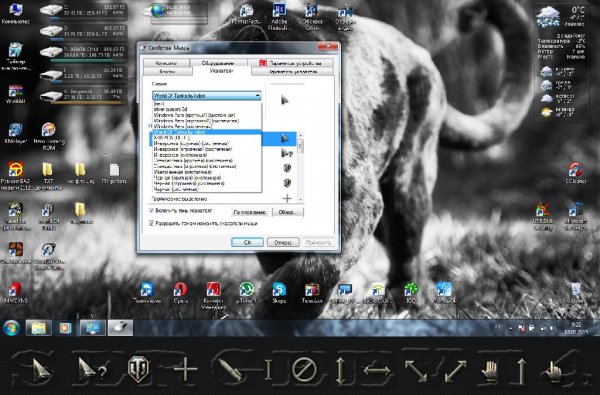Launch the TeamViewer desktop shortcut
This screenshot has width=600, height=395.
tap(147, 293)
